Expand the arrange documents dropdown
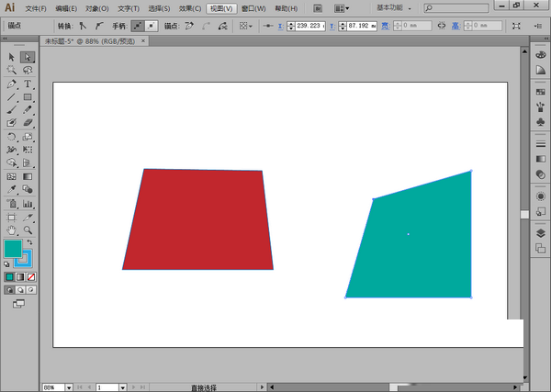 click(343, 8)
